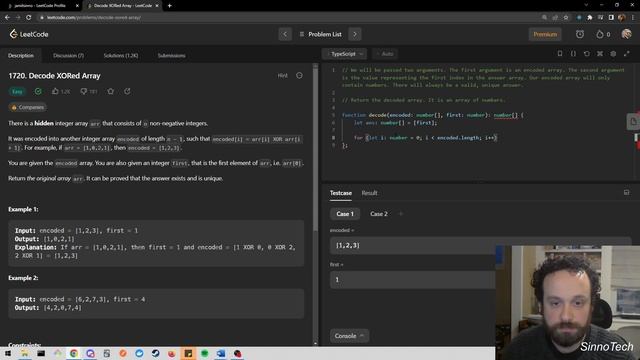Click the share problem icon

coord(127,91)
